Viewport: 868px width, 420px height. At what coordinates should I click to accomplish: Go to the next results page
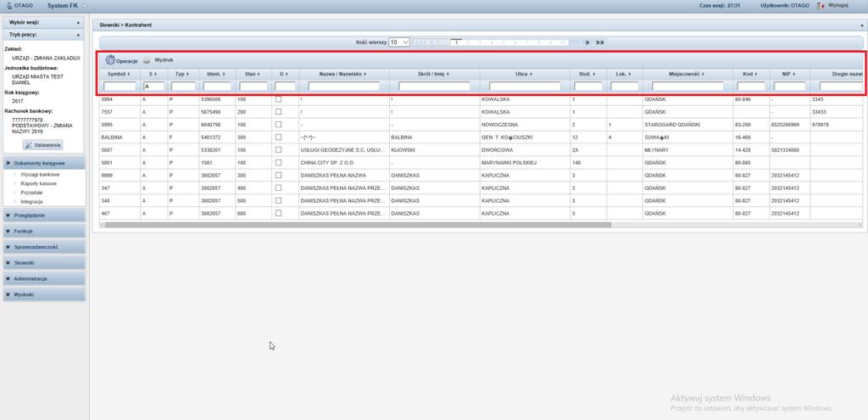pos(587,42)
